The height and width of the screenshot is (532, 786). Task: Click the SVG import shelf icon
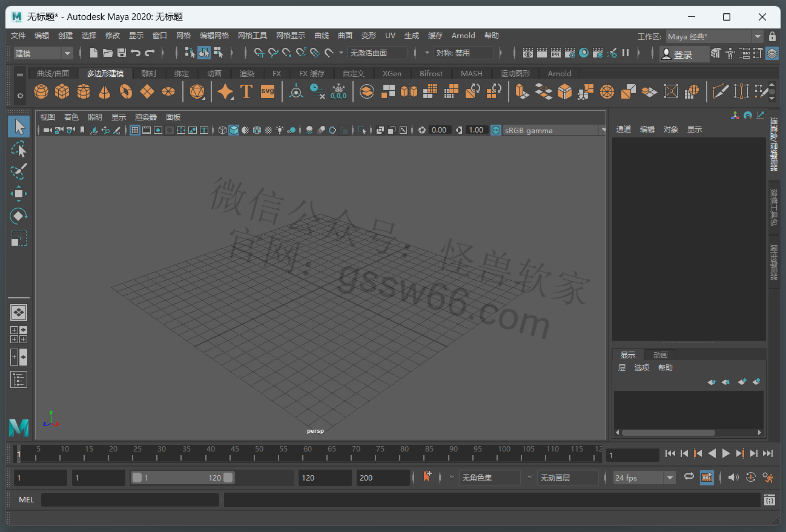pyautogui.click(x=268, y=91)
